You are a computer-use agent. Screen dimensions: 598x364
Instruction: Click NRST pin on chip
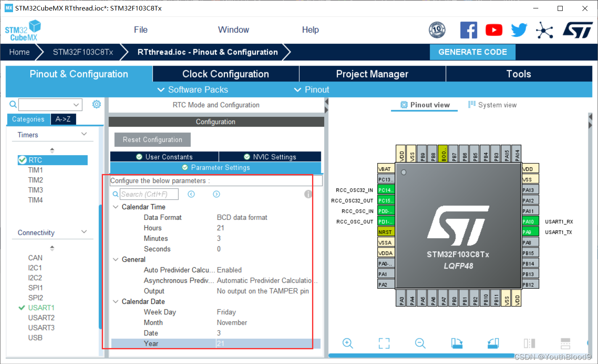(x=386, y=232)
